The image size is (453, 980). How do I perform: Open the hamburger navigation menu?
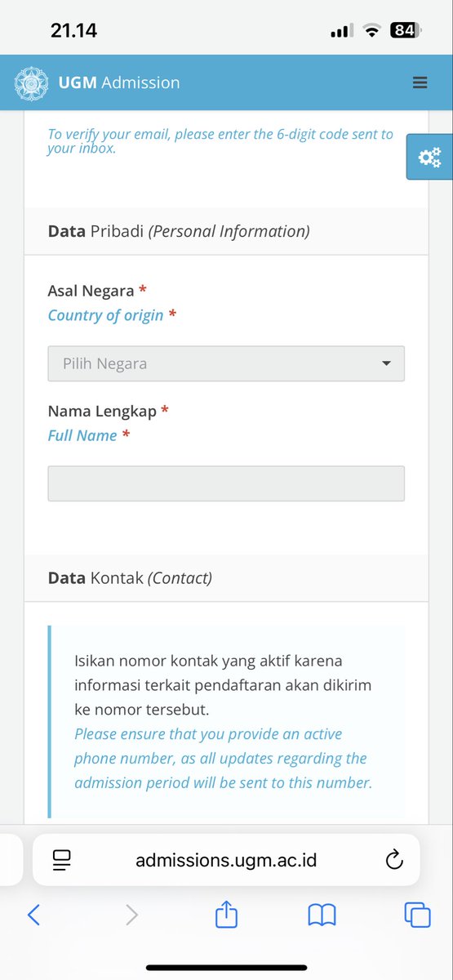pyautogui.click(x=420, y=82)
